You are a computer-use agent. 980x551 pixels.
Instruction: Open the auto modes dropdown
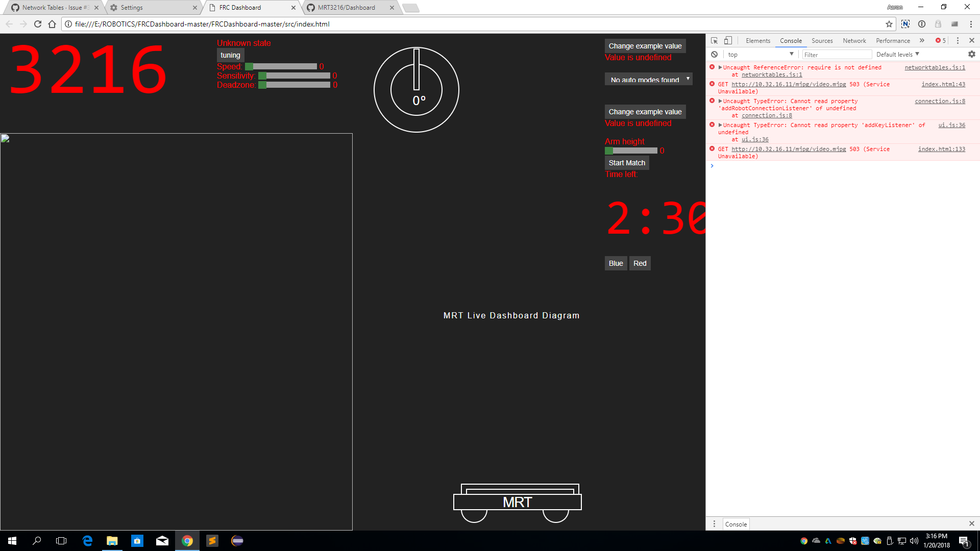pos(648,80)
